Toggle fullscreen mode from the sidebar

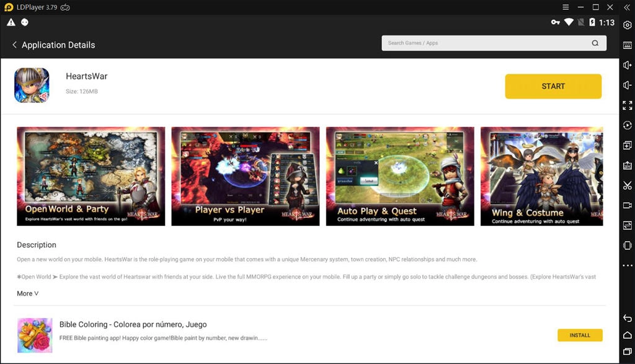point(627,105)
